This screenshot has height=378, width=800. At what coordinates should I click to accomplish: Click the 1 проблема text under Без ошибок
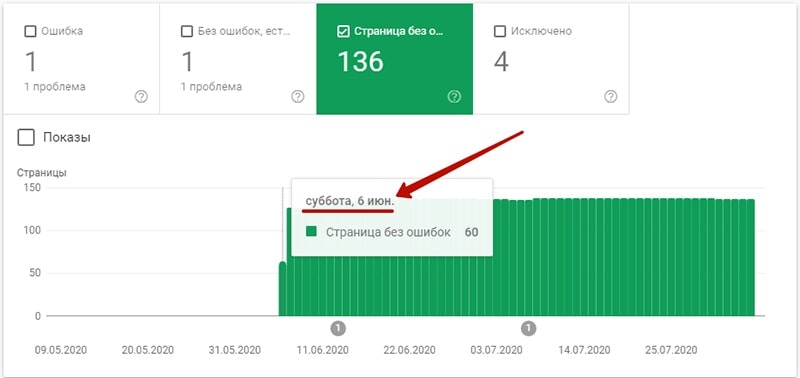[x=212, y=87]
